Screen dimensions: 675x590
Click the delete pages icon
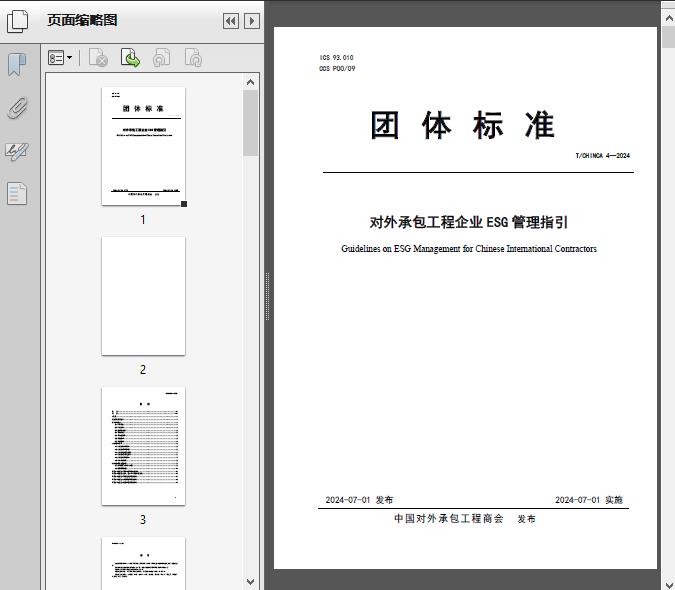(x=98, y=58)
